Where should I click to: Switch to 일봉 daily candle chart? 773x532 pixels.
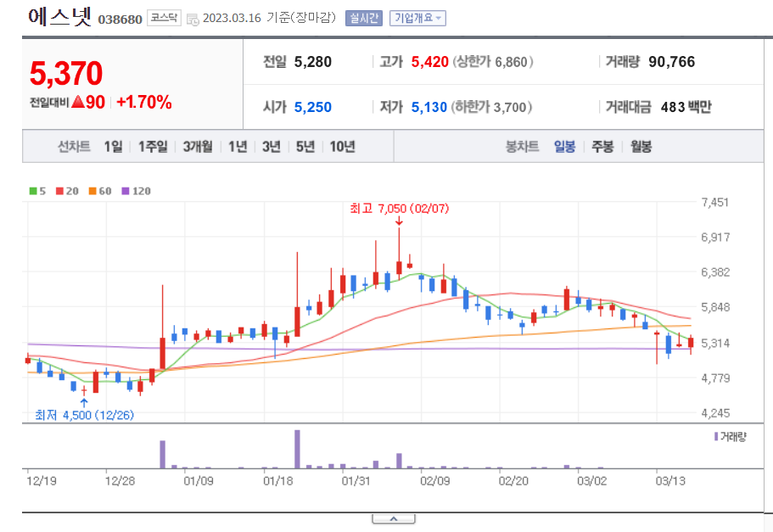[564, 147]
